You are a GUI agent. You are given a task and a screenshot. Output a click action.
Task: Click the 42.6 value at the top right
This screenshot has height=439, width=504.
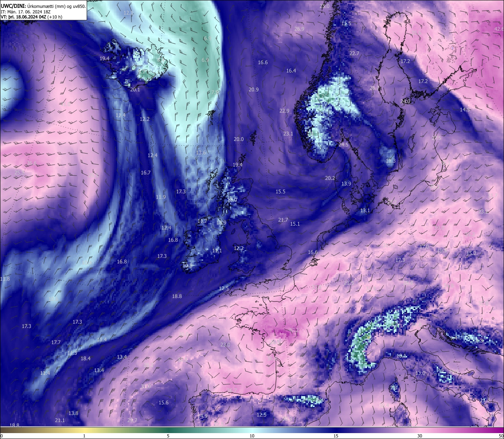[499, 29]
